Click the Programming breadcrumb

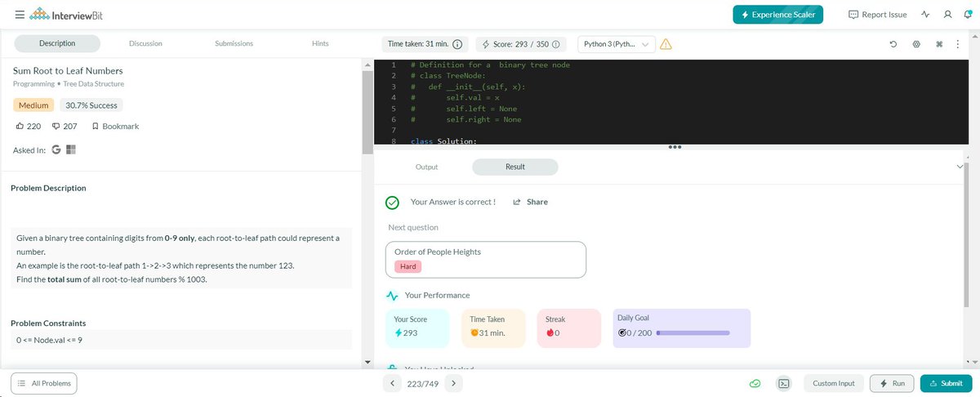[x=34, y=84]
